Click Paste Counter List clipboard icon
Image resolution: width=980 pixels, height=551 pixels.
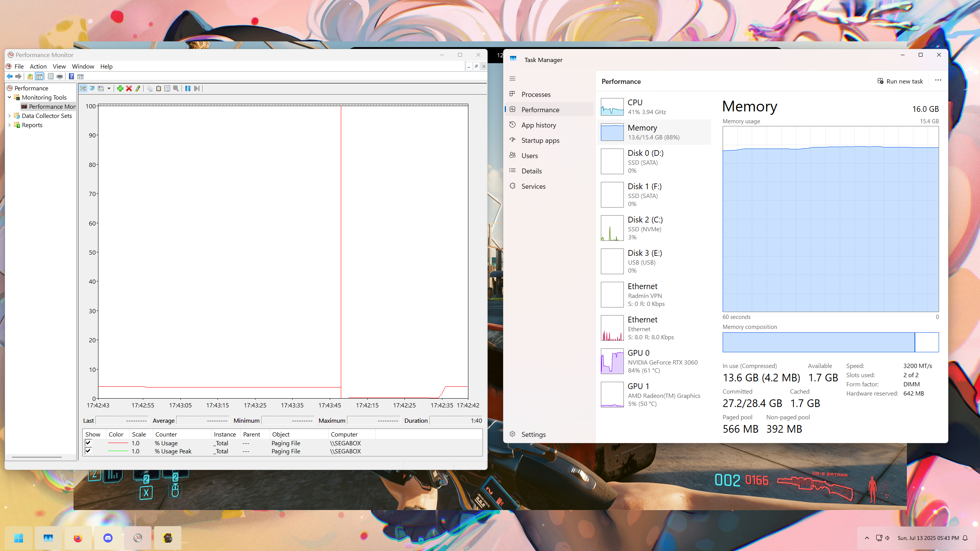159,88
